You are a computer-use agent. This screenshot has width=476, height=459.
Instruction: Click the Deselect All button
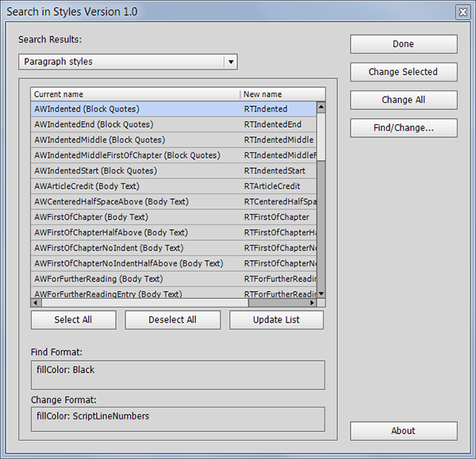[x=172, y=319]
